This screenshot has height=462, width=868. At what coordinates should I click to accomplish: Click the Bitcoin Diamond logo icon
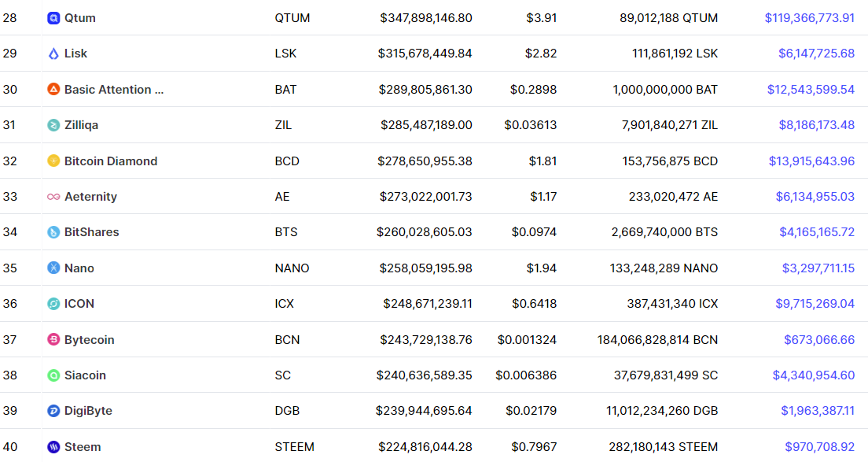click(x=53, y=161)
